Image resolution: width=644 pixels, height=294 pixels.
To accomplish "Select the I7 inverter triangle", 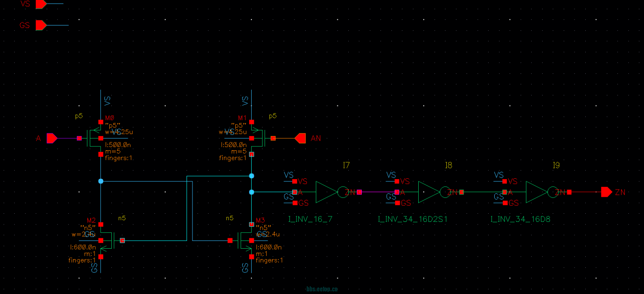I will tap(326, 192).
